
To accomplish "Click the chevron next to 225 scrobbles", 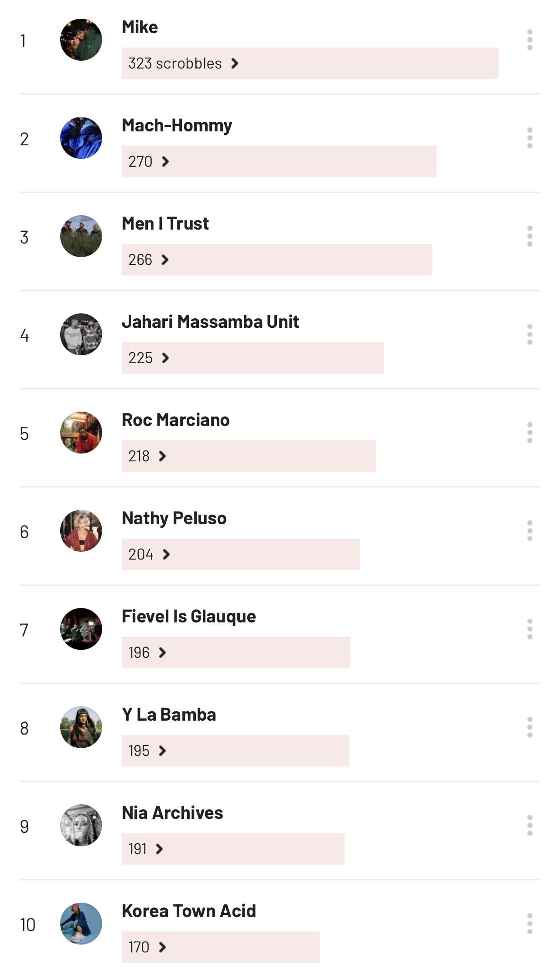I will tap(165, 358).
